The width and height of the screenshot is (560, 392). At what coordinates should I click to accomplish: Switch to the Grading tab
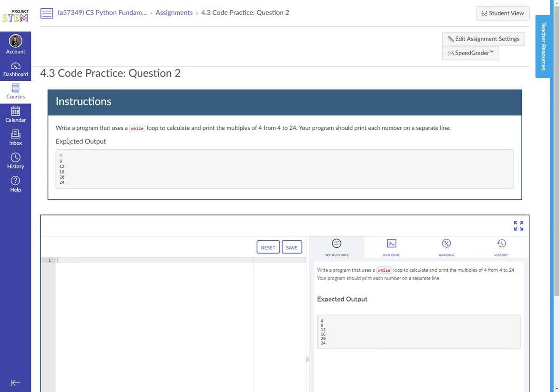tap(446, 247)
